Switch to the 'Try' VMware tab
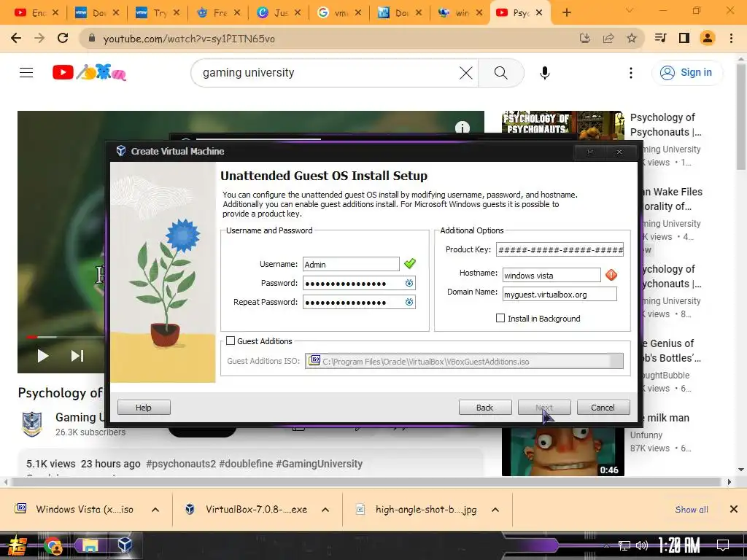747x560 pixels. coord(158,13)
